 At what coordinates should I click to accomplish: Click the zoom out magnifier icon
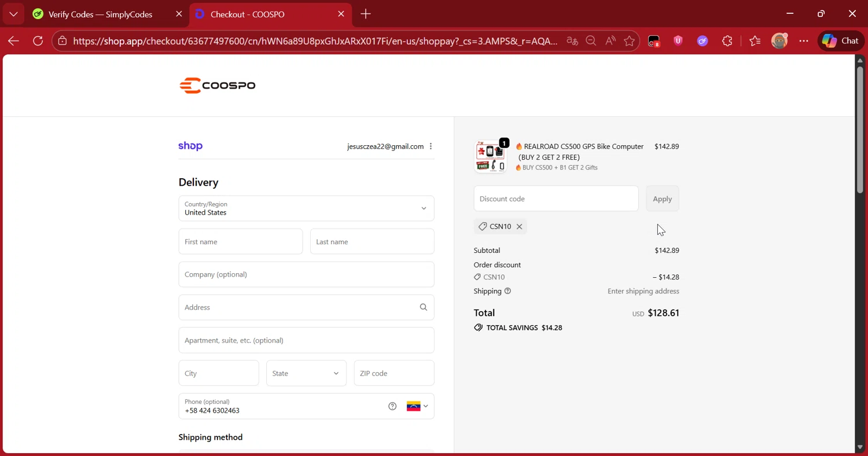click(x=591, y=41)
